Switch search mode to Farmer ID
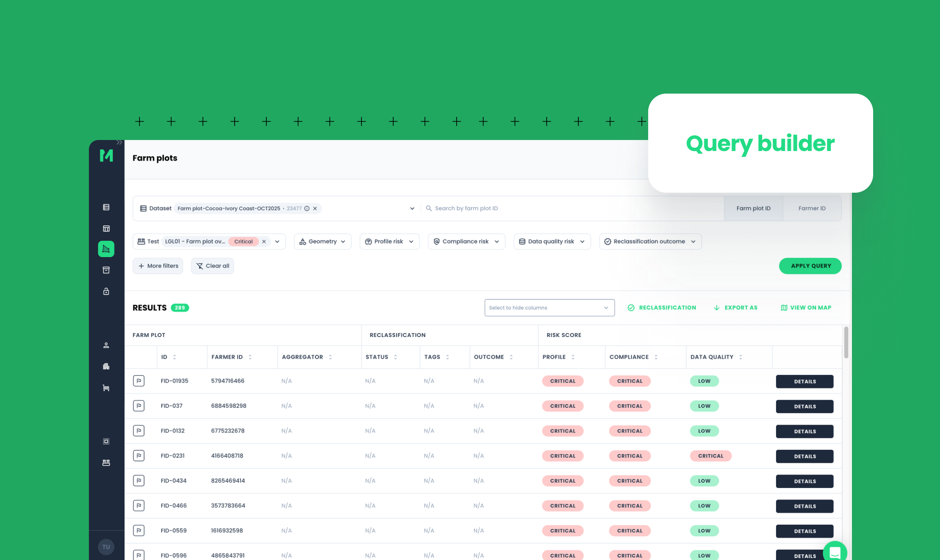 click(812, 208)
